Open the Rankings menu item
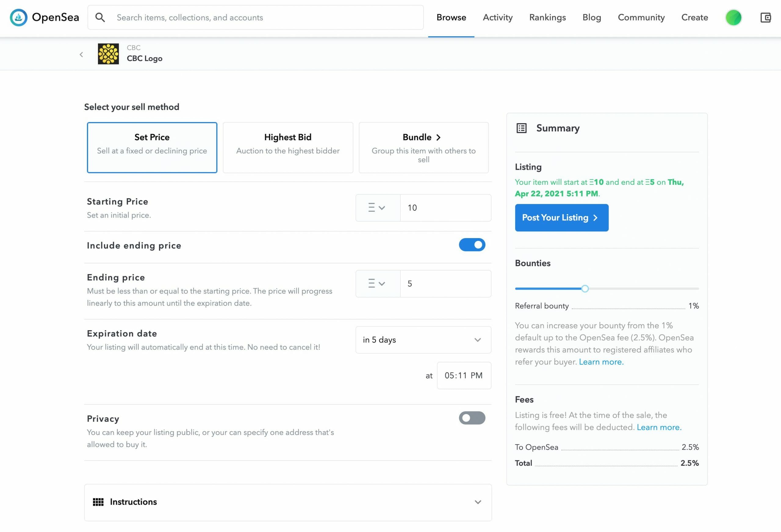This screenshot has width=781, height=532. (x=547, y=17)
